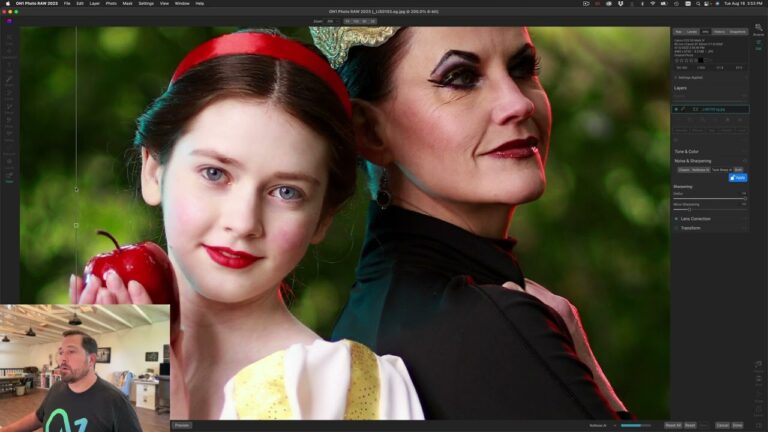Image resolution: width=768 pixels, height=432 pixels.
Task: Toggle the Transform panel enable circle
Action: point(676,228)
